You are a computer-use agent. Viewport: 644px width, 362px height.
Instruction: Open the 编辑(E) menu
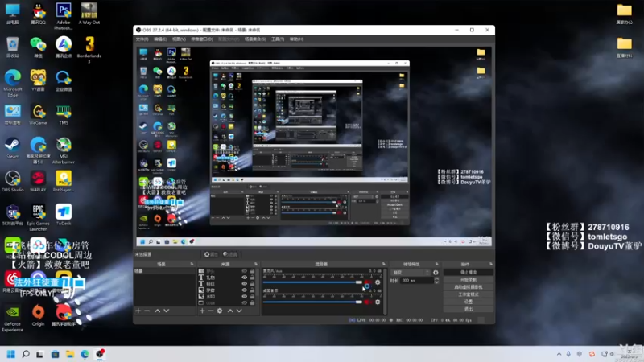(x=160, y=39)
